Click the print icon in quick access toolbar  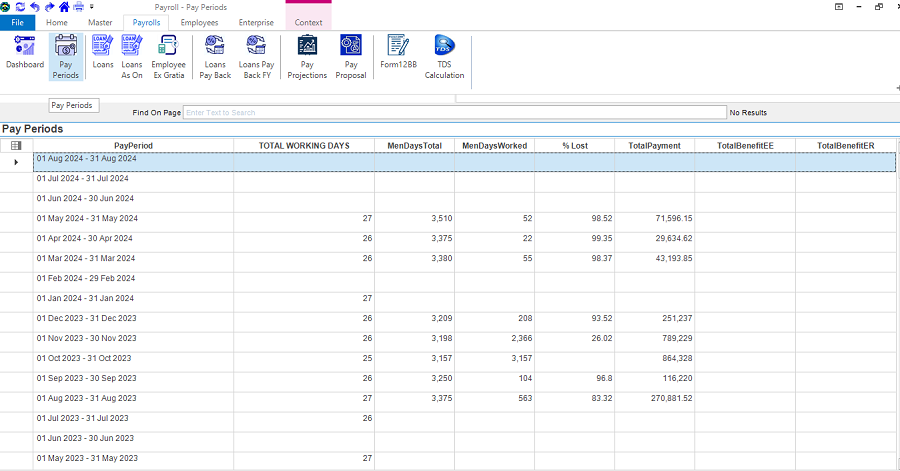(x=78, y=6)
